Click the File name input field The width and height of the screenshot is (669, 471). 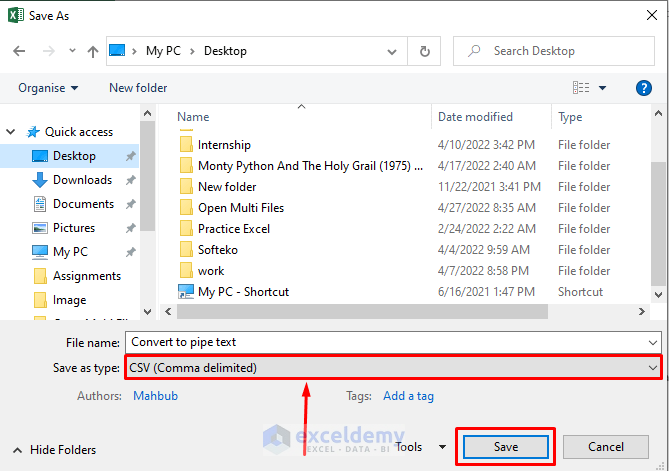[x=393, y=343]
